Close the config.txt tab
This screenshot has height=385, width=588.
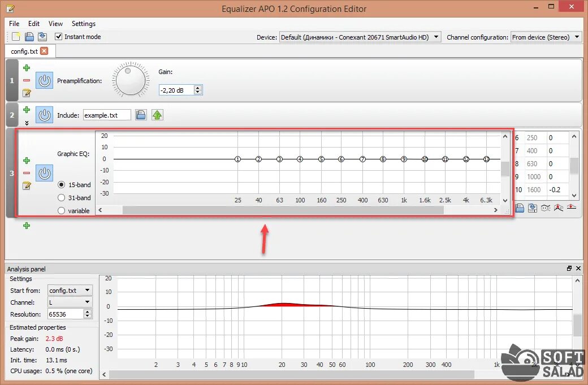tap(44, 51)
